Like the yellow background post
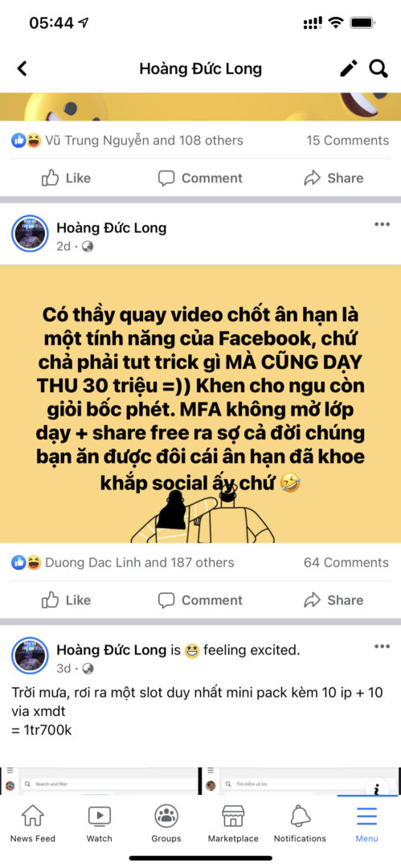Screen dimensions: 401x868 pos(66,600)
